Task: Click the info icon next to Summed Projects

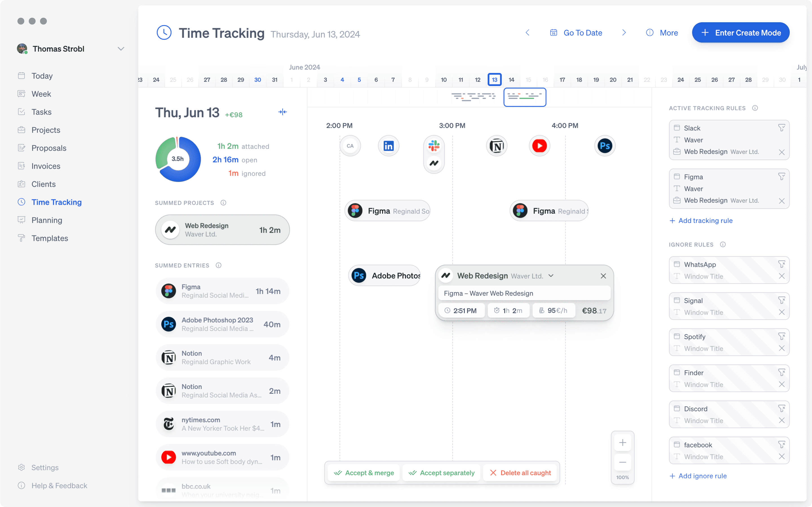Action: tap(223, 203)
